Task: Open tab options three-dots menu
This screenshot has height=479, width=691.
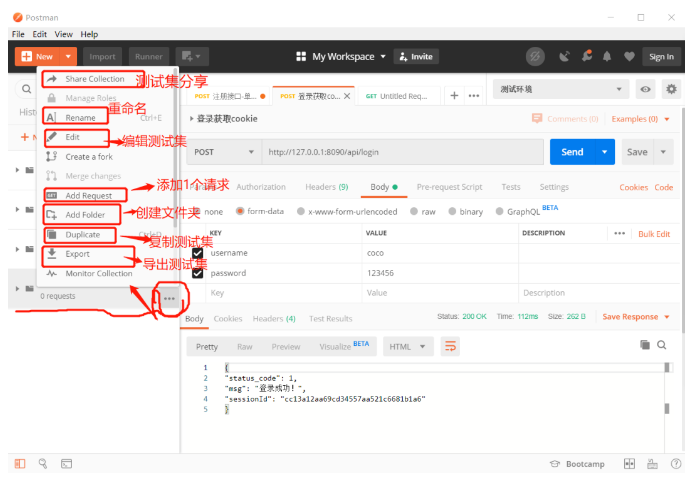Action: click(x=474, y=96)
